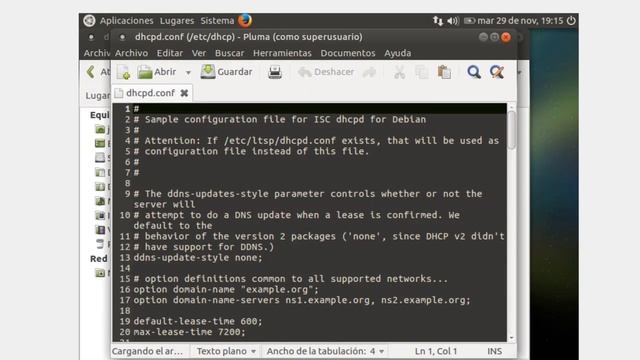Image resolution: width=640 pixels, height=360 pixels.
Task: Click the default-lease-time 600 line
Action: pos(198,321)
